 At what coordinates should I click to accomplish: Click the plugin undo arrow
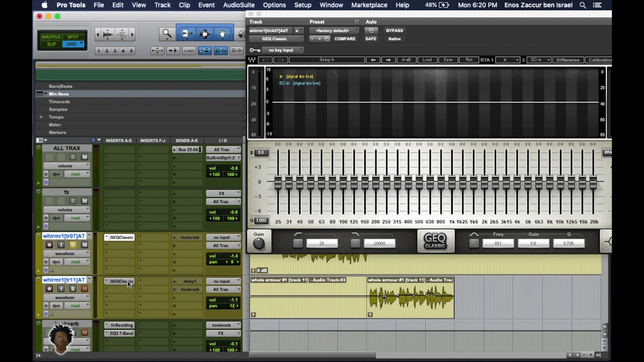pyautogui.click(x=266, y=60)
